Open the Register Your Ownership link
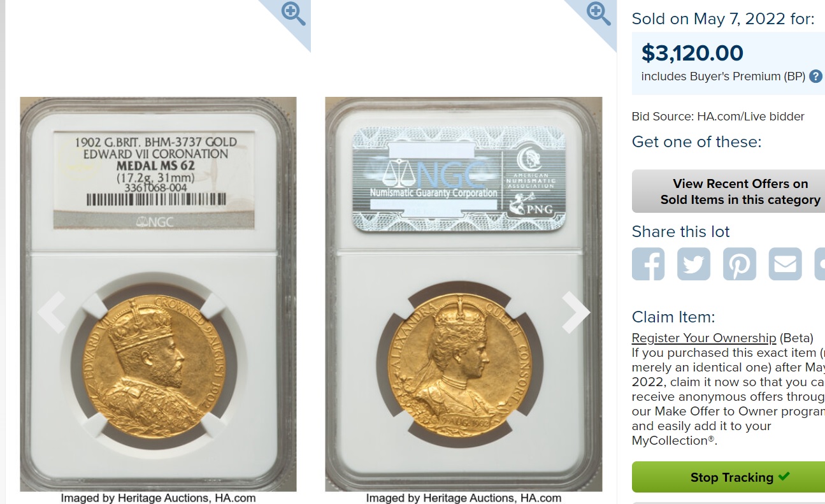This screenshot has width=825, height=504. click(704, 338)
